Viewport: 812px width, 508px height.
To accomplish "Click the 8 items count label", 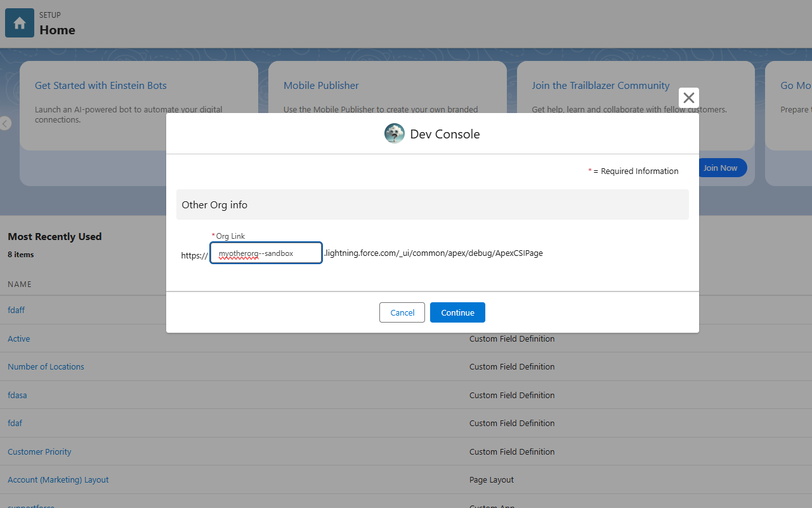I will (x=21, y=255).
